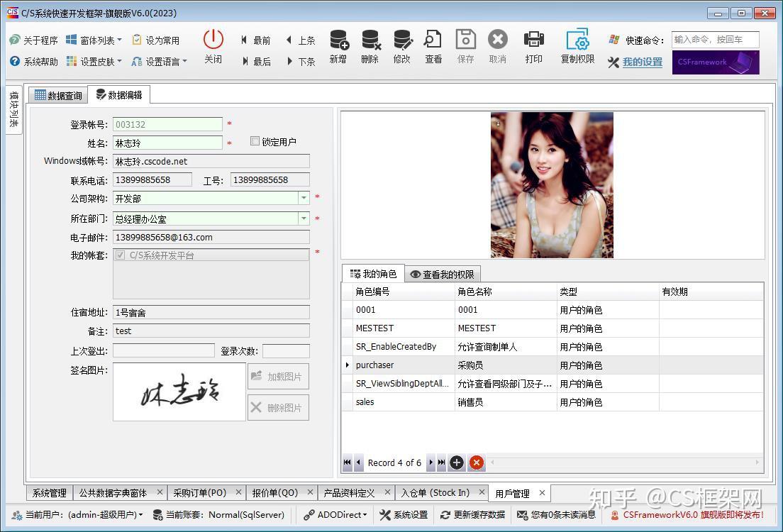The height and width of the screenshot is (532, 783).
Task: Click the 修改 (Modify) toolbar icon
Action: (x=402, y=46)
